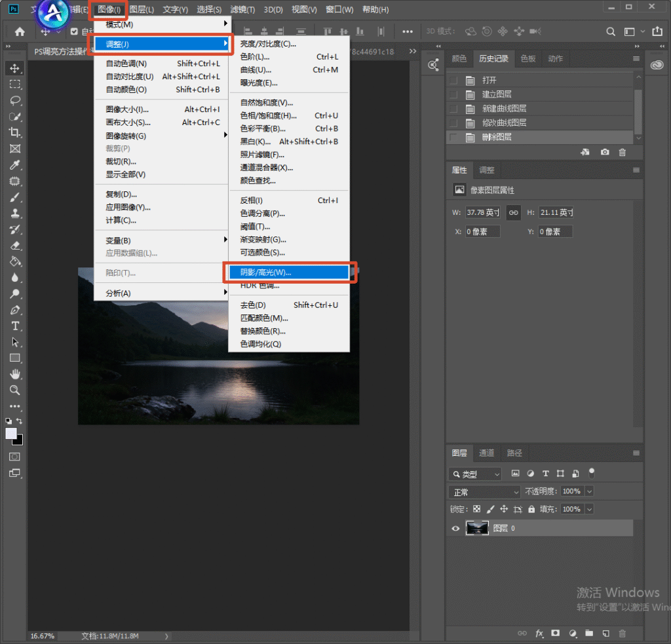Viewport: 671px width, 644px height.
Task: Open the 滤镜(T) menu
Action: point(242,9)
